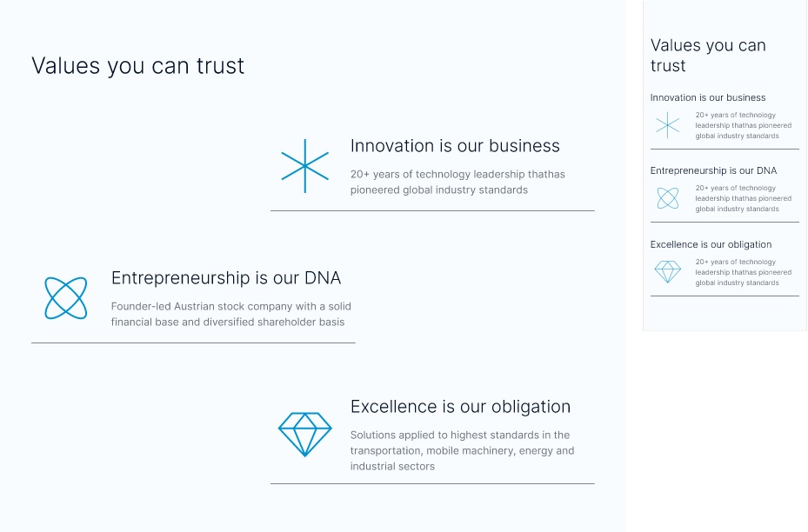Click the 'Solutions applied to highest standards' description

point(462,450)
